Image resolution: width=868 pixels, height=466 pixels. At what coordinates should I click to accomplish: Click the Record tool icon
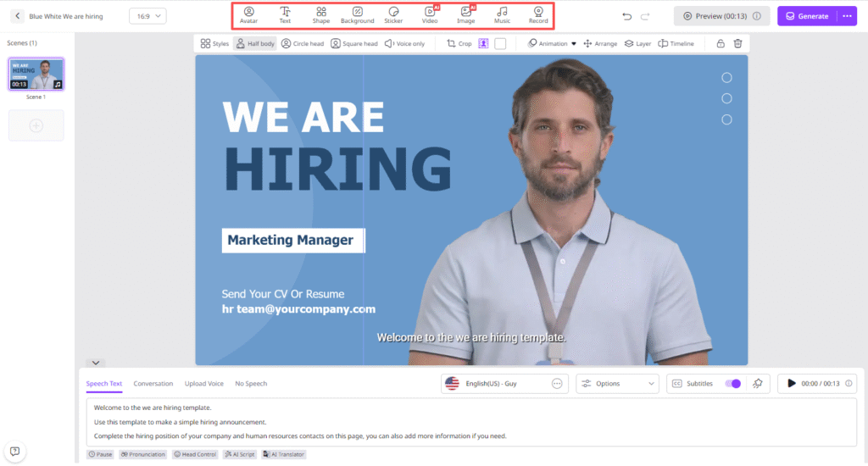[538, 14]
